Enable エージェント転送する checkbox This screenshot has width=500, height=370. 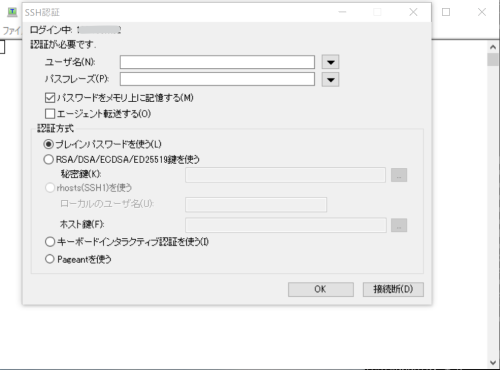50,114
